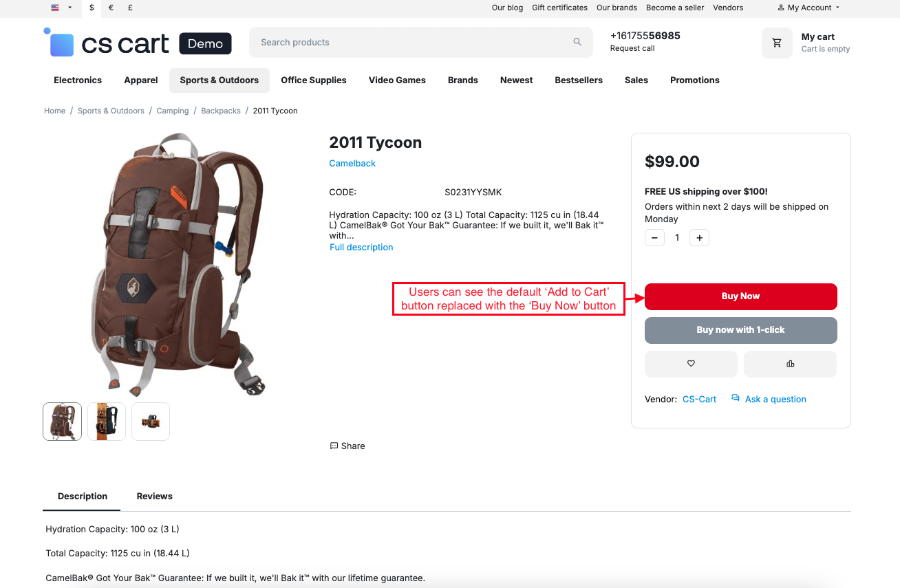Screen dimensions: 900x588
Task: Select the pound currency symbol
Action: (130, 8)
